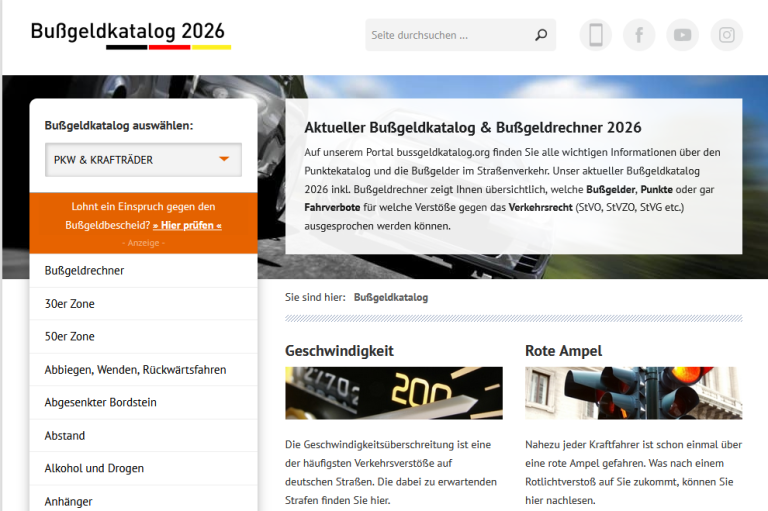Select 50er Zone in sidebar menu
768x511 pixels.
click(70, 336)
